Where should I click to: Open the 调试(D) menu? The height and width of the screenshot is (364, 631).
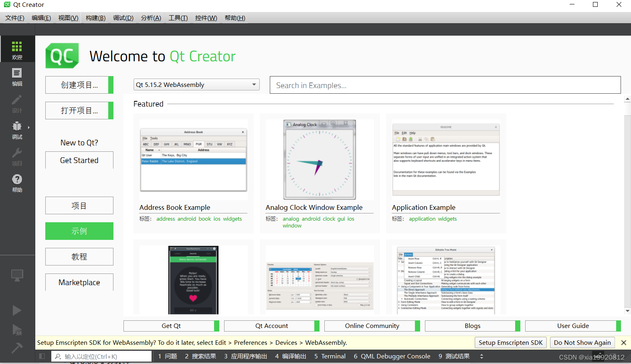123,18
